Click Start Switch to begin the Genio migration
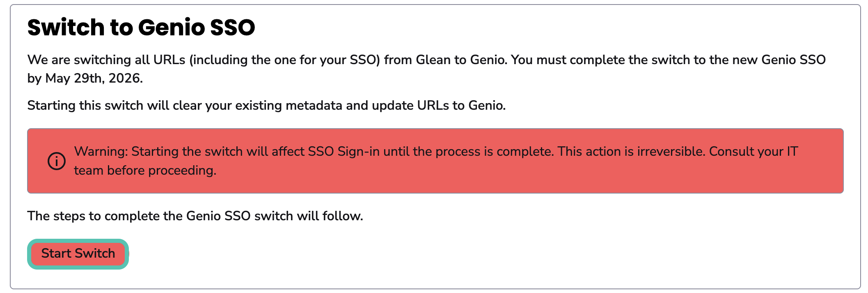Image resolution: width=868 pixels, height=293 pixels. pos(78,253)
